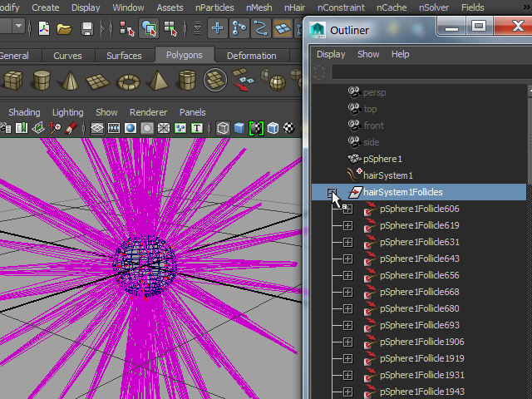This screenshot has width=532, height=399.
Task: Create a polygon cone from the shelf
Action: pos(70,80)
